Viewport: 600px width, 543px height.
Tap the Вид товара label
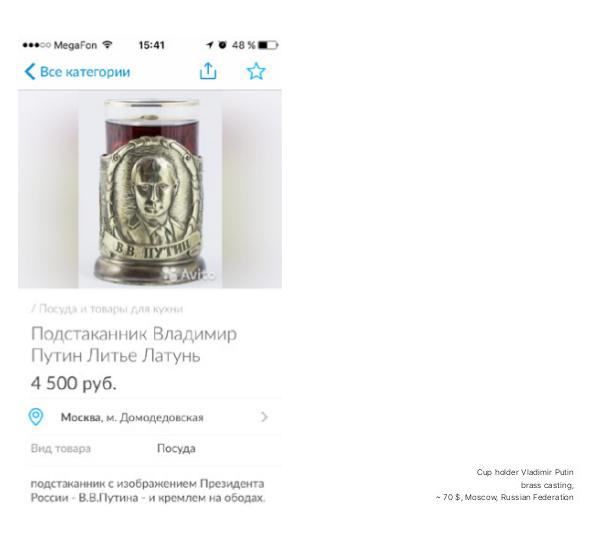[61, 448]
